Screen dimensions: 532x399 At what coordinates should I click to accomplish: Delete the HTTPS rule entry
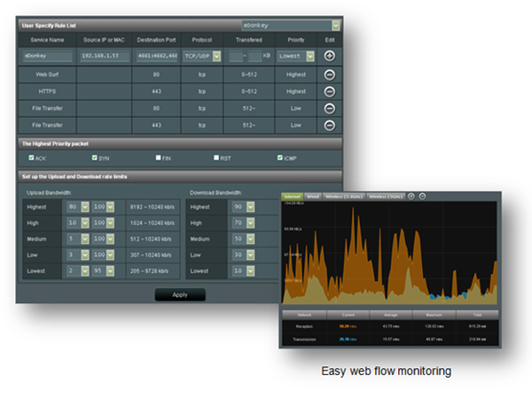tap(330, 90)
